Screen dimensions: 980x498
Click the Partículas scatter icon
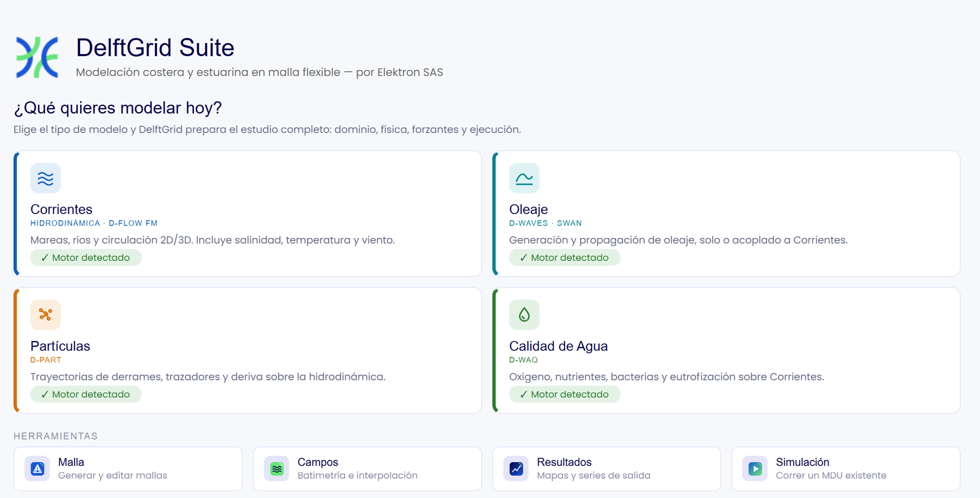[x=45, y=315]
